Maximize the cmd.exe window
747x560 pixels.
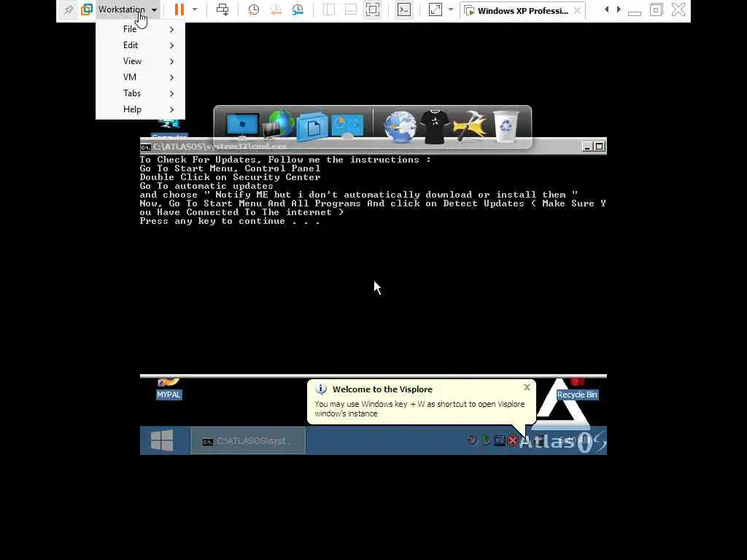[600, 147]
